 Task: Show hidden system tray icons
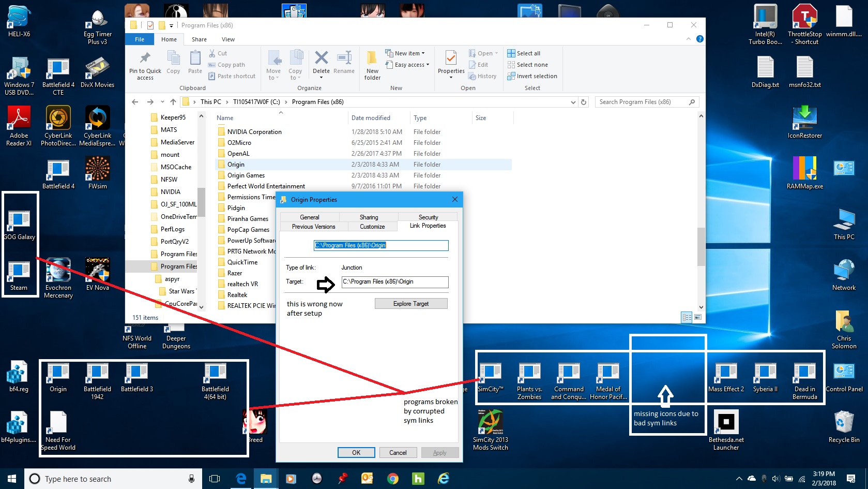pyautogui.click(x=739, y=479)
